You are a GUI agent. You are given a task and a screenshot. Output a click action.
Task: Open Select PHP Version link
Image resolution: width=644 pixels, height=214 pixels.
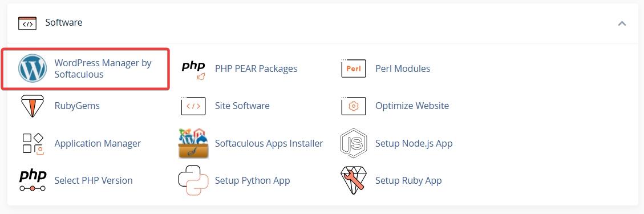[x=94, y=180]
